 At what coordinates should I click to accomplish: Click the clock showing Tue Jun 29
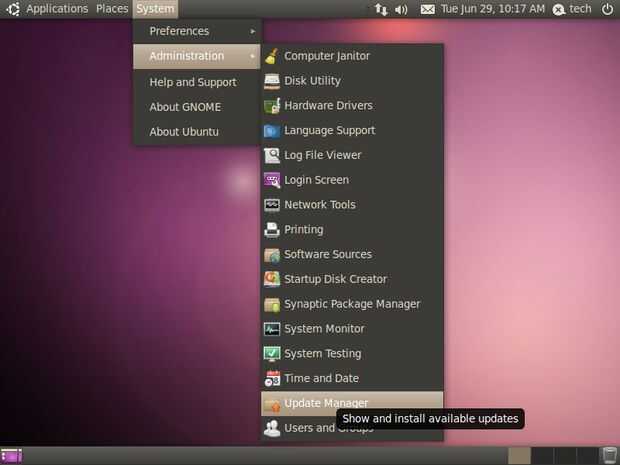(x=493, y=9)
